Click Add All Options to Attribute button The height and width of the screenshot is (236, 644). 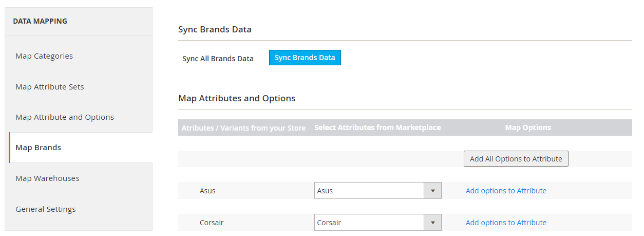pos(516,159)
